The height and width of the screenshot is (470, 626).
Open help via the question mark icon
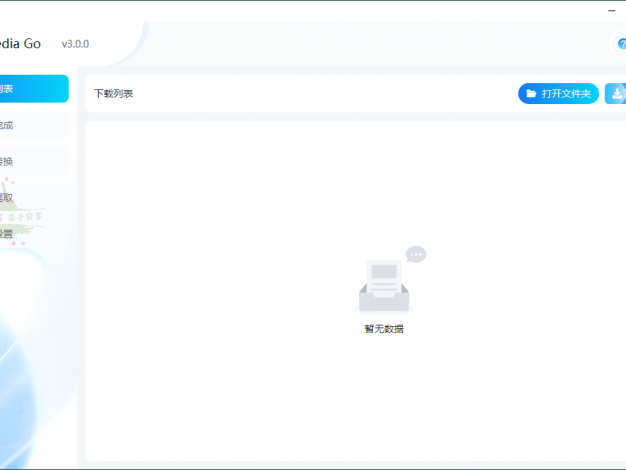coord(620,44)
